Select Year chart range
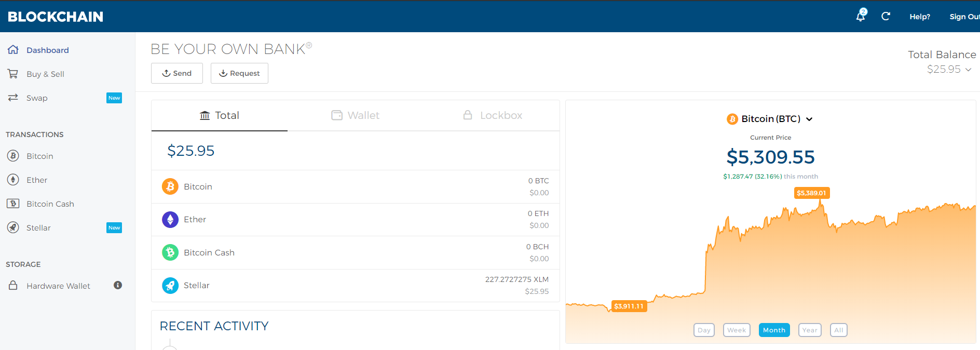This screenshot has width=980, height=350. coord(810,330)
